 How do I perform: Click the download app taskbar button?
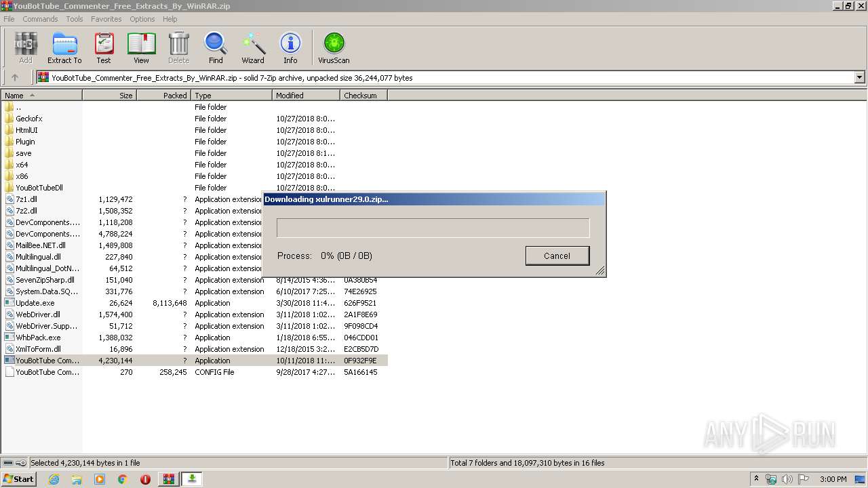point(192,479)
